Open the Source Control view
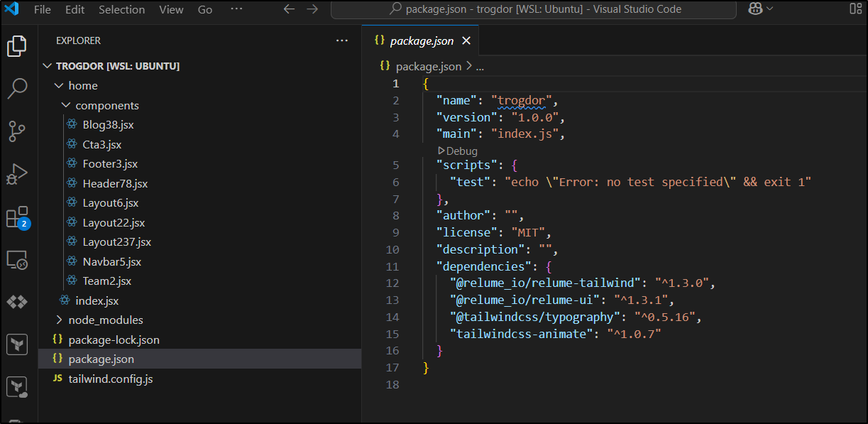 click(17, 132)
